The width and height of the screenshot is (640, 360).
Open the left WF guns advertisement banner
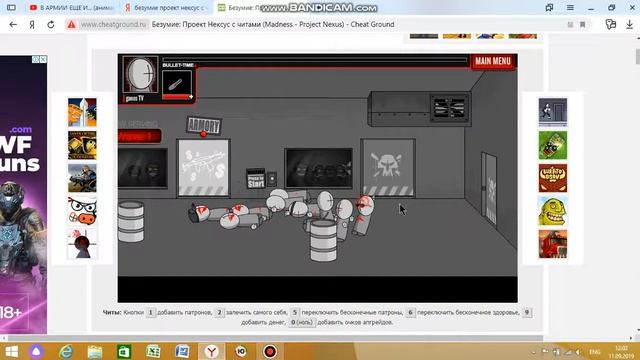23,195
